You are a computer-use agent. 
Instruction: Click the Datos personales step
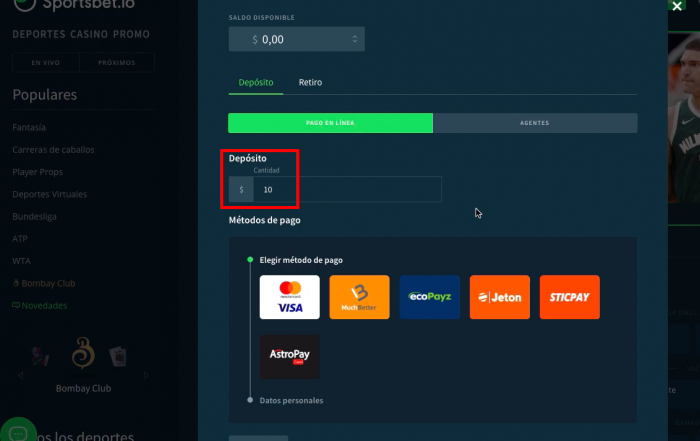(x=291, y=401)
